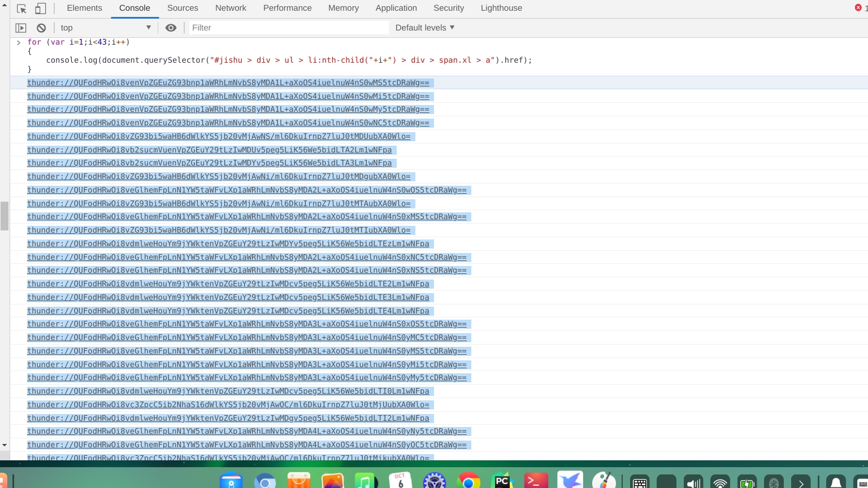Expand the tray with the chevron arrow
The height and width of the screenshot is (488, 868).
point(801,482)
